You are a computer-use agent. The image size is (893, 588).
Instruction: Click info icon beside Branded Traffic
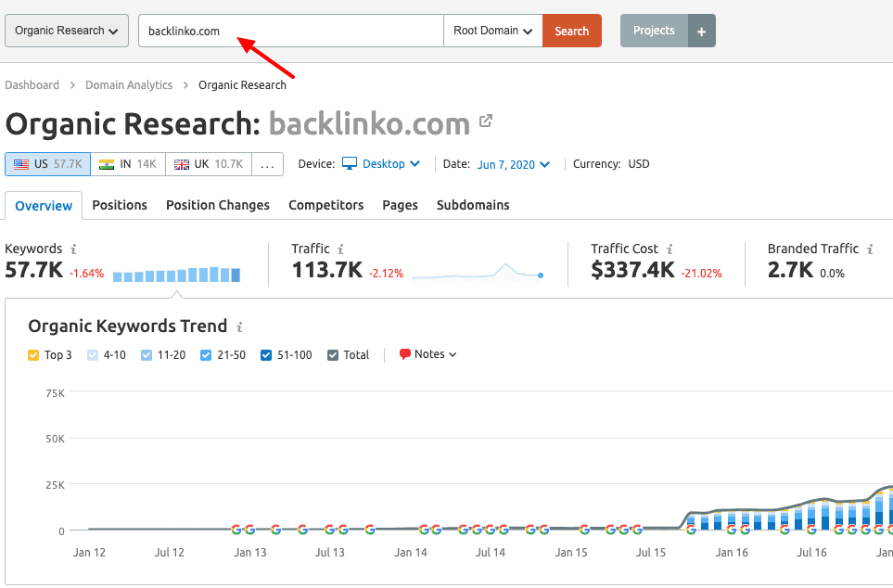tap(870, 249)
